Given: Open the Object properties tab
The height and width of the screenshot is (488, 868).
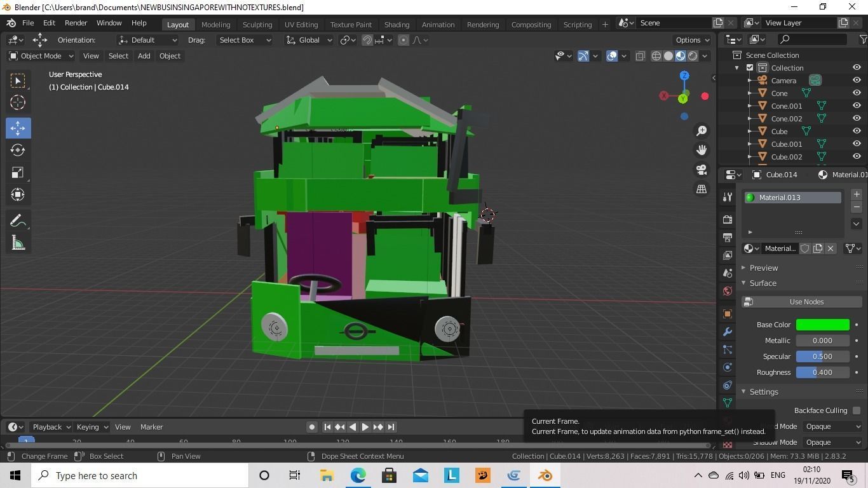Looking at the screenshot, I should [x=728, y=314].
